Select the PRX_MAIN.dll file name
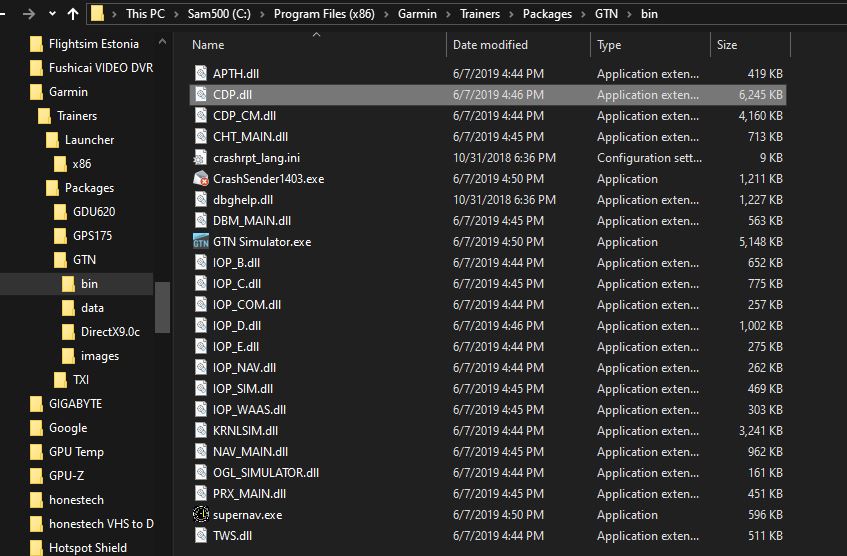The width and height of the screenshot is (847, 556). pos(250,494)
